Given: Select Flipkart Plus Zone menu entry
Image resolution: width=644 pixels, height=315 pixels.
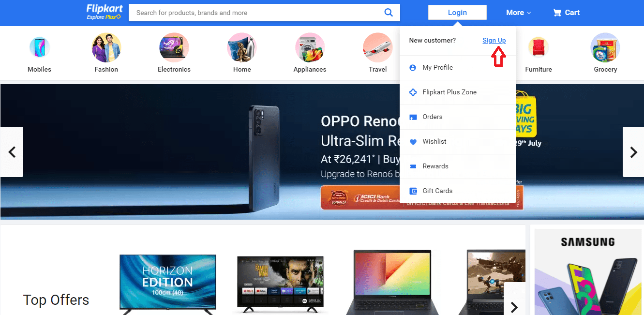Looking at the screenshot, I should click(x=458, y=92).
